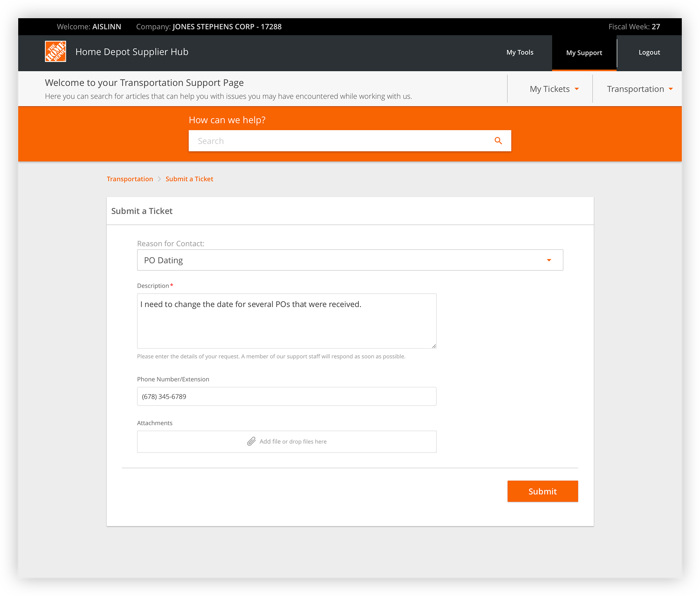Screen dimensions: 700x596
Task: Click 'Welcome to your Transportation Support Page'
Action: [x=144, y=83]
